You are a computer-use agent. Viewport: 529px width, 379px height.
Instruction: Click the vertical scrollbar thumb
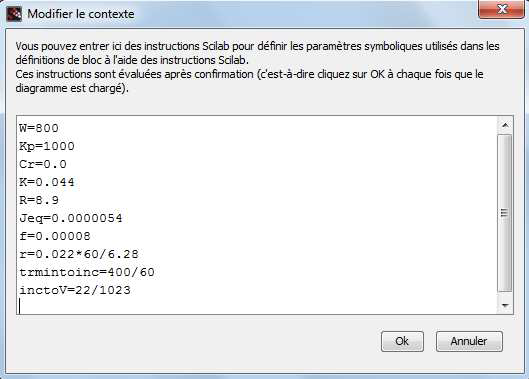click(505, 213)
